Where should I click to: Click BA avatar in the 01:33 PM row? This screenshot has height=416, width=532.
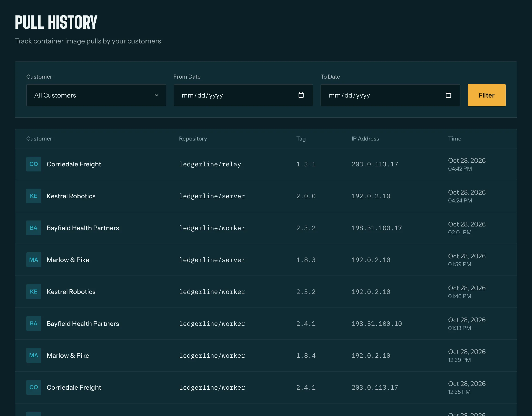click(x=34, y=324)
